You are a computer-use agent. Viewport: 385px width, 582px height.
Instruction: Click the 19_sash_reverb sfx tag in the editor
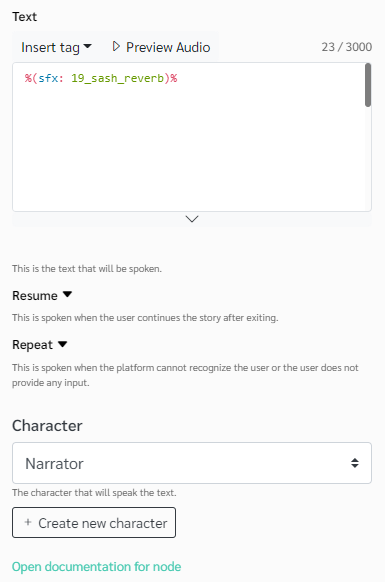[101, 78]
